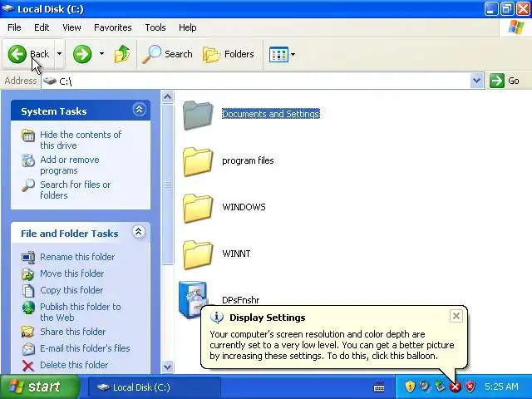
Task: Click Local Disk (C:) taskbar button
Action: point(155,387)
